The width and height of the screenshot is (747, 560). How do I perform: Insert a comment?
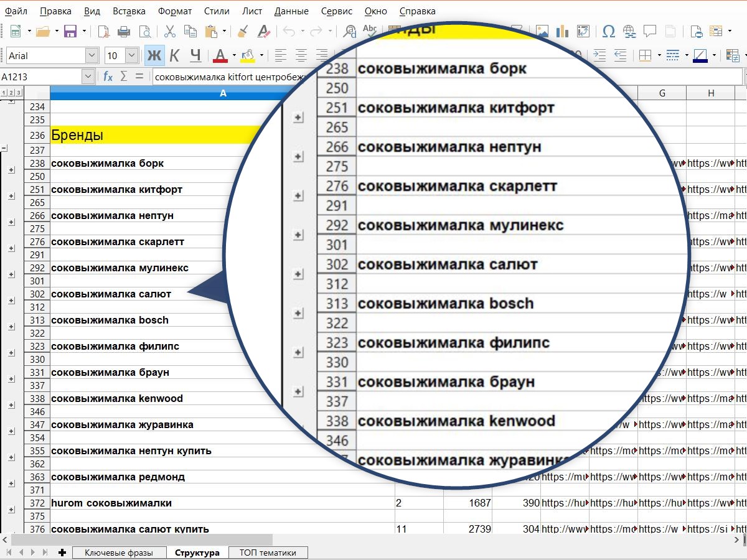coord(650,31)
